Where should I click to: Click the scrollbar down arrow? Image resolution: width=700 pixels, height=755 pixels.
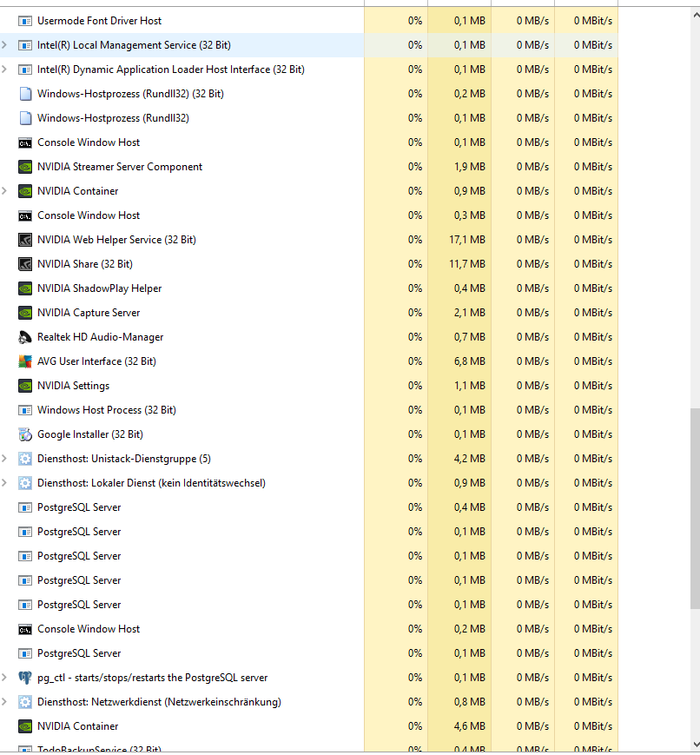(x=695, y=745)
